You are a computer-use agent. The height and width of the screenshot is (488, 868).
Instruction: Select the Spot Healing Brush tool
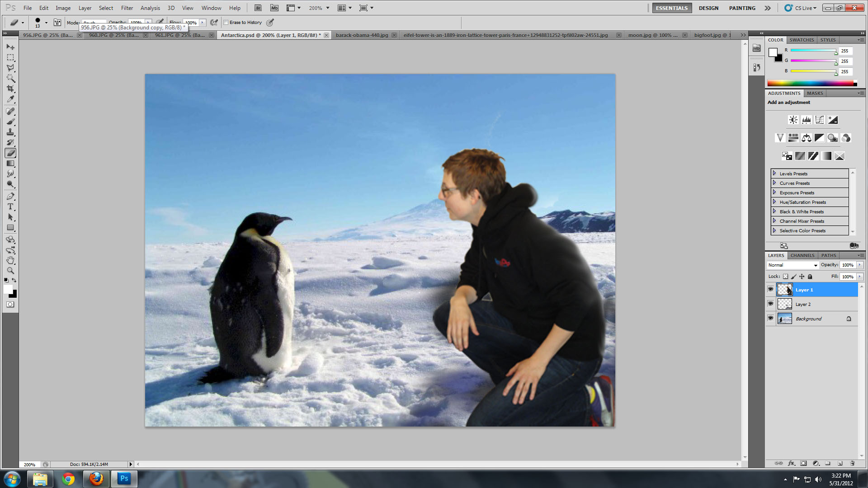pos(10,111)
